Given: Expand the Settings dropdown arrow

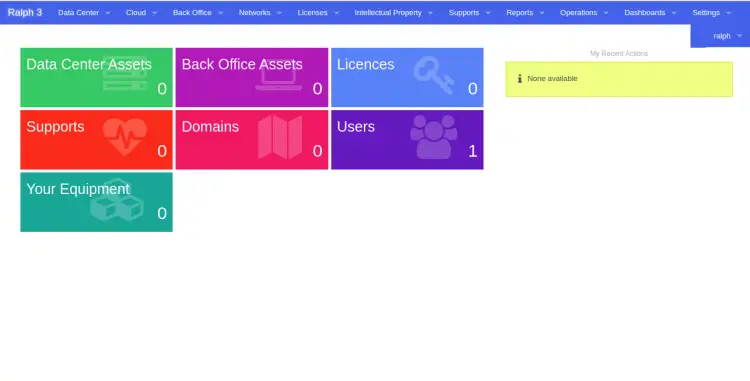Looking at the screenshot, I should tap(728, 13).
